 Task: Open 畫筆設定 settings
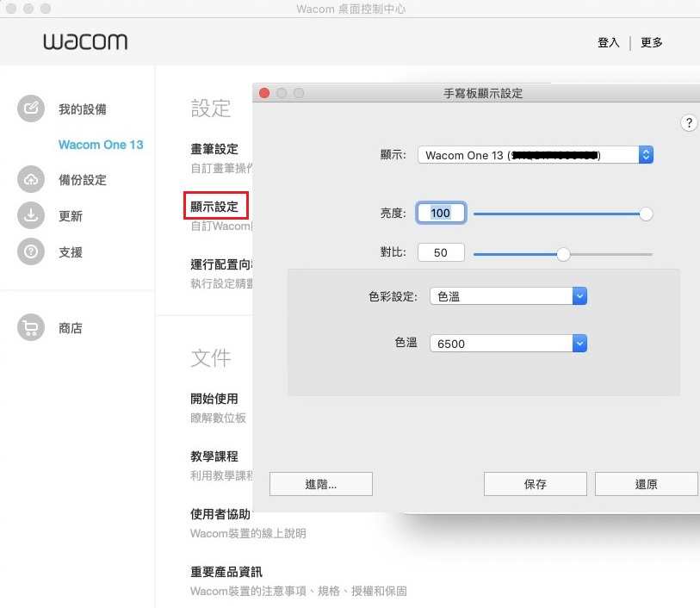click(214, 149)
